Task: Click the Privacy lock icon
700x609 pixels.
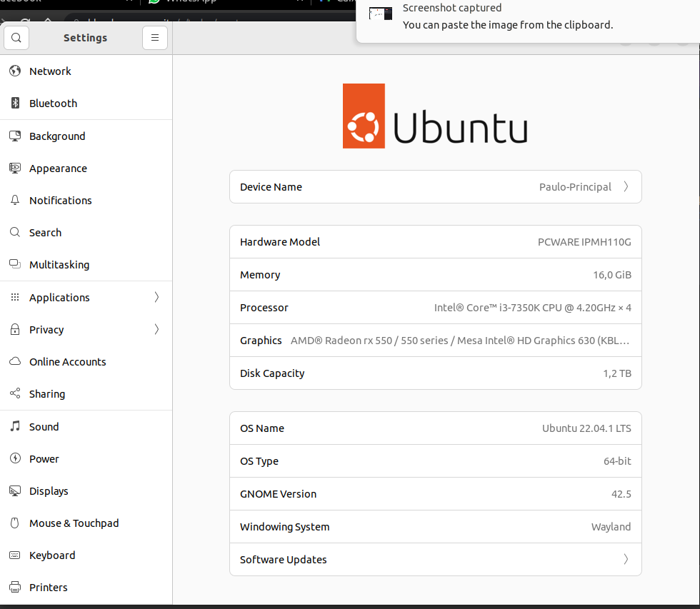Action: (15, 329)
